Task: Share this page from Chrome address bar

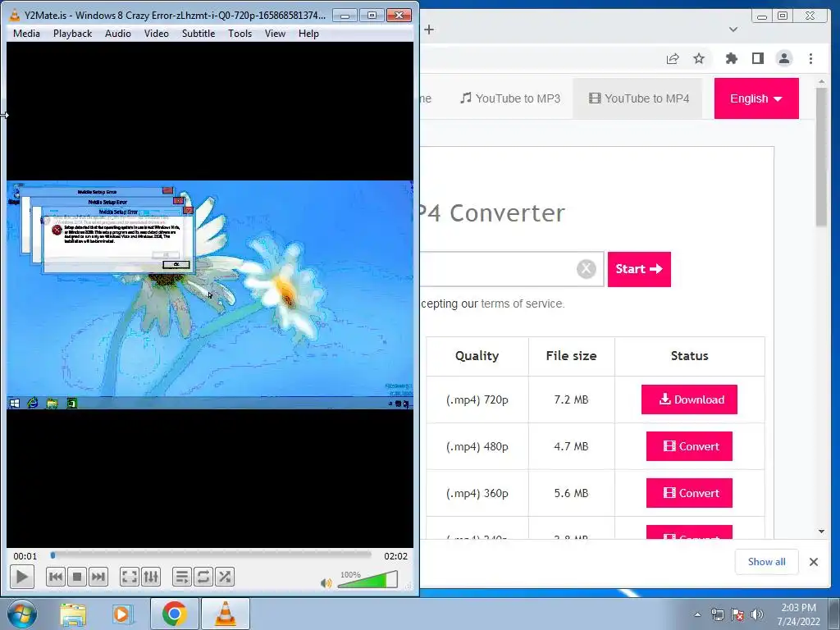Action: pyautogui.click(x=673, y=58)
